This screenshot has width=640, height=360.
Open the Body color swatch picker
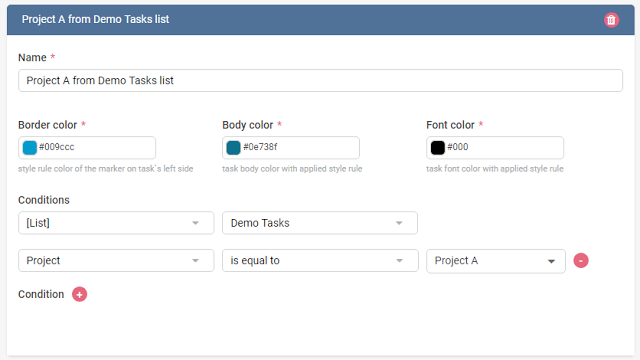click(233, 147)
